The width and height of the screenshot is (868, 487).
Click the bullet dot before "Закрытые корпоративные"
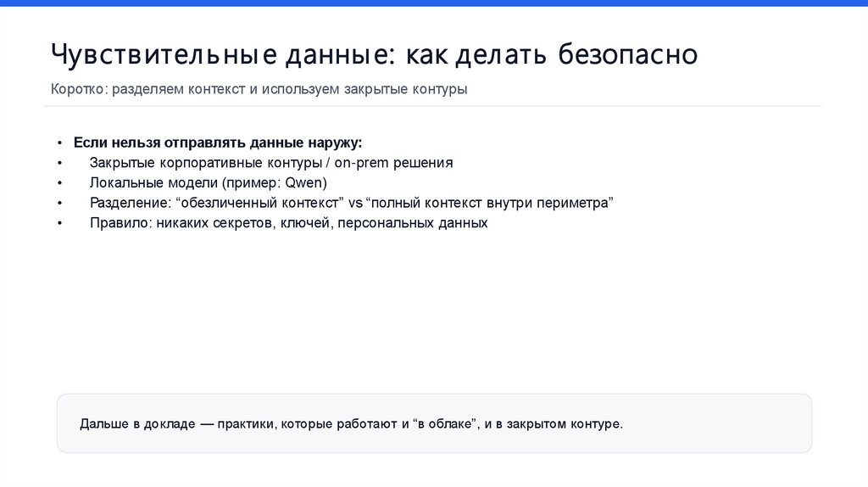click(60, 164)
